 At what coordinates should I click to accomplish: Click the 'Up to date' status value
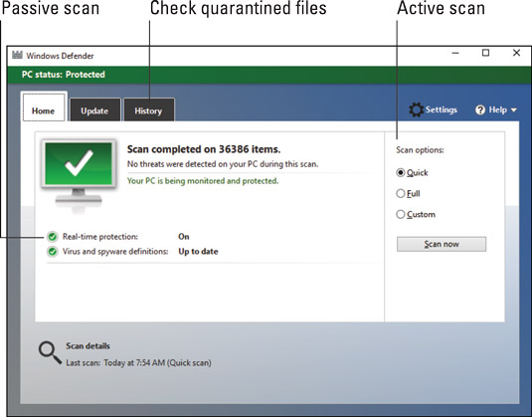click(198, 252)
